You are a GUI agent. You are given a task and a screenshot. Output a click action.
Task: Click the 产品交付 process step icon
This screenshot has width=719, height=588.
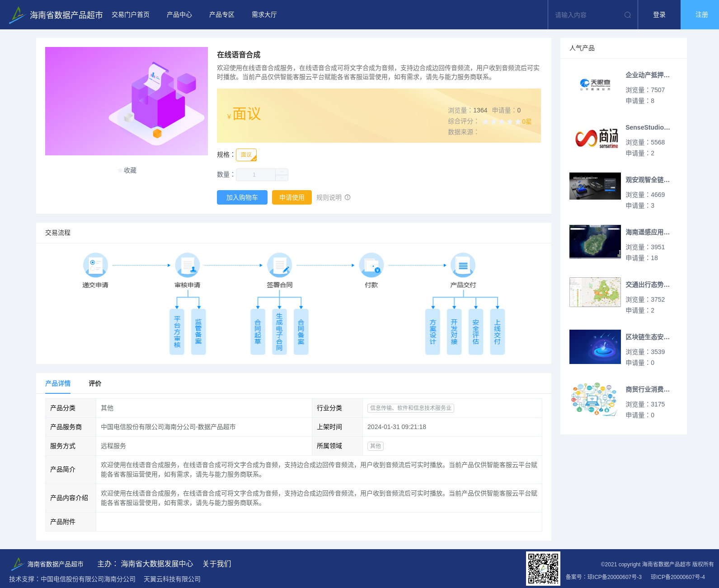pos(463,265)
